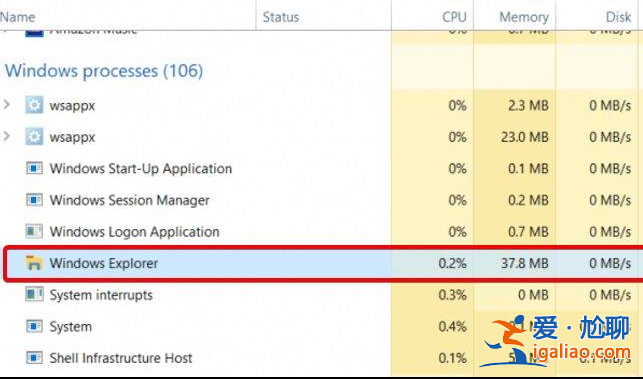Viewport: 643px width, 379px height.
Task: Select the Shell Infrastructure Host row name
Action: (x=121, y=358)
